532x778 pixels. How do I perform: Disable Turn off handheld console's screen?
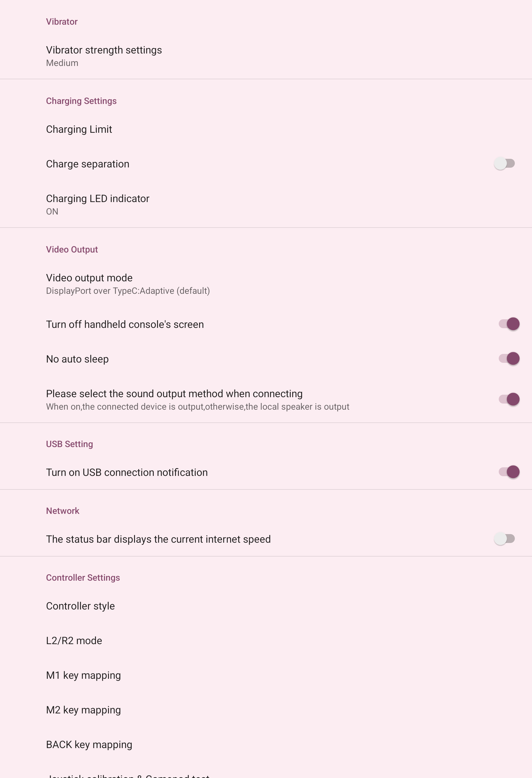click(x=509, y=324)
